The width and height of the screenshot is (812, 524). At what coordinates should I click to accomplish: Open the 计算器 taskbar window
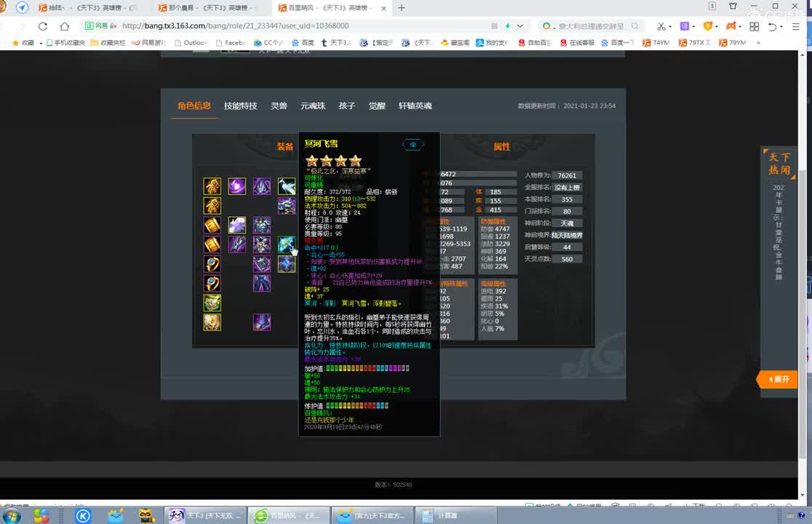[x=456, y=515]
